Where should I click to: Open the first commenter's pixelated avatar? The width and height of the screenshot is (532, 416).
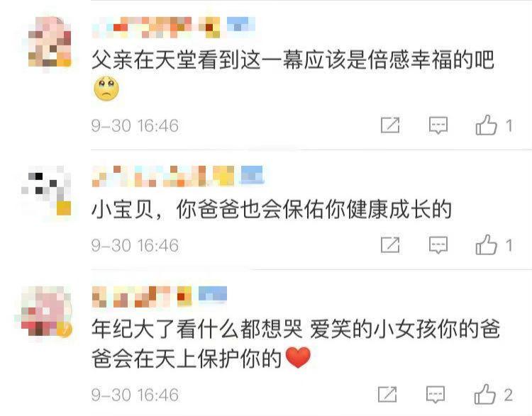pyautogui.click(x=50, y=42)
